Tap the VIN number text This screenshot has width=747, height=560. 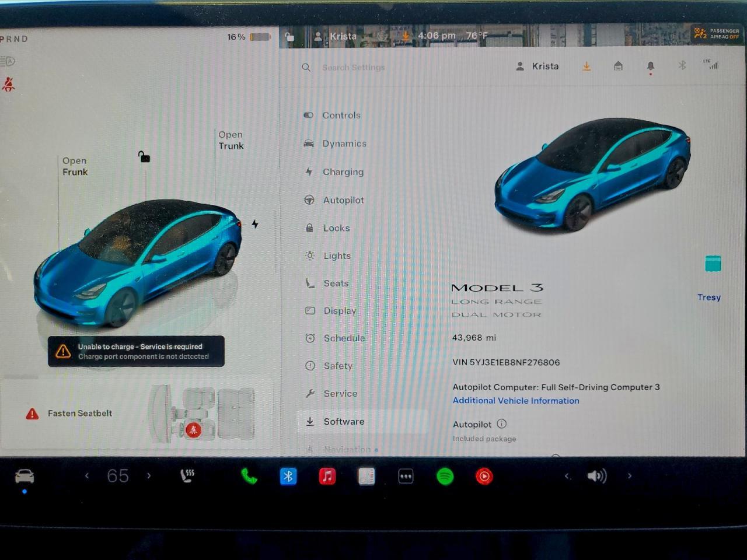pos(506,362)
